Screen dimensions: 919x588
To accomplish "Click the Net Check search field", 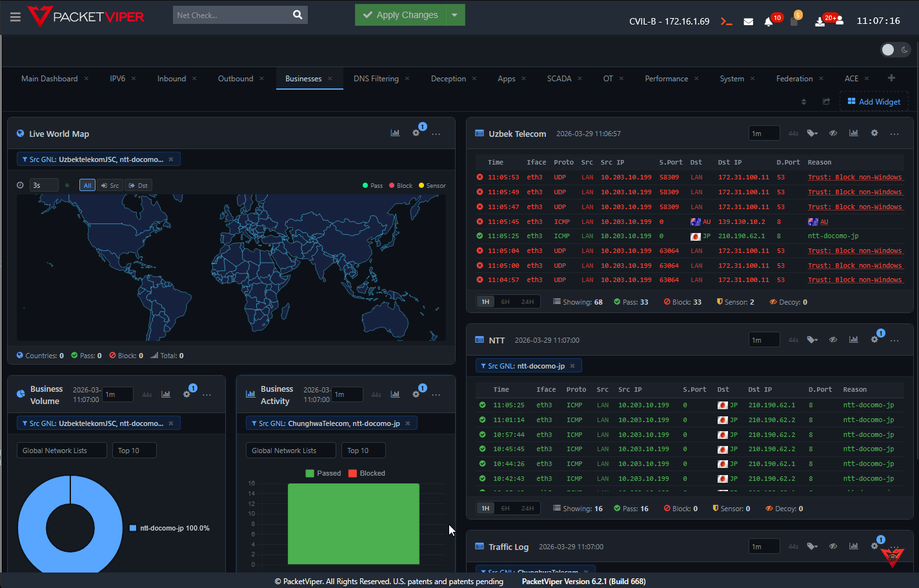I will click(231, 15).
